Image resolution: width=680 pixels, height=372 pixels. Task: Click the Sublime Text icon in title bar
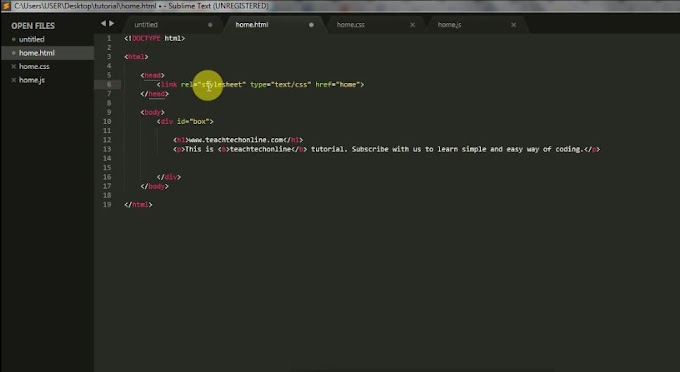[6, 6]
